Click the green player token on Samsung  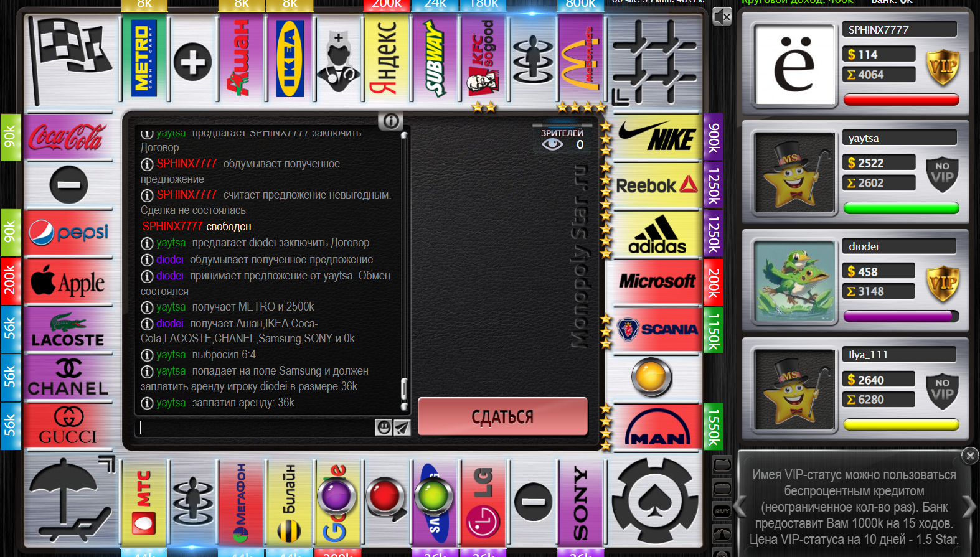coord(433,497)
